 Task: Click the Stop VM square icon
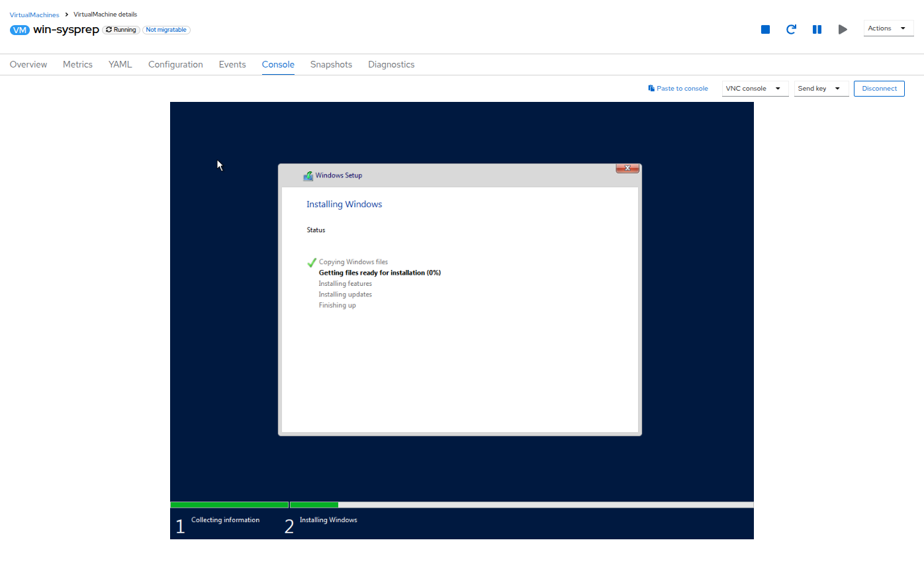click(x=765, y=29)
